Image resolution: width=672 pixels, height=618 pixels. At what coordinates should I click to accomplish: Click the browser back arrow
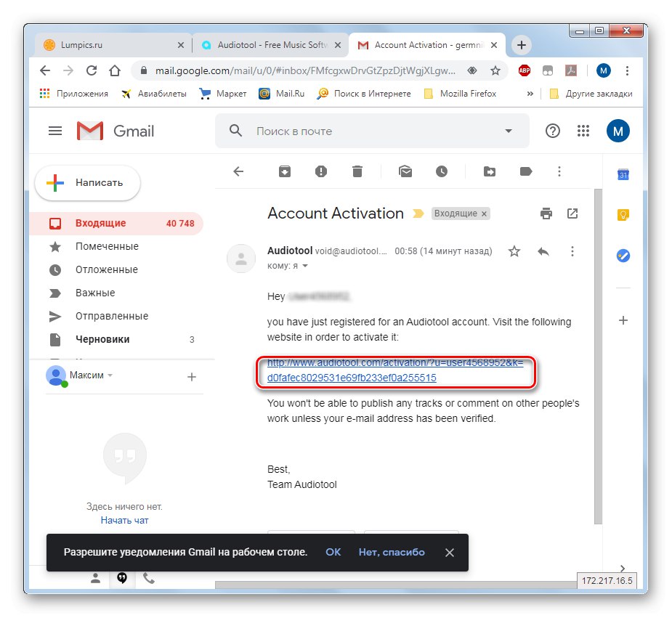pos(45,70)
